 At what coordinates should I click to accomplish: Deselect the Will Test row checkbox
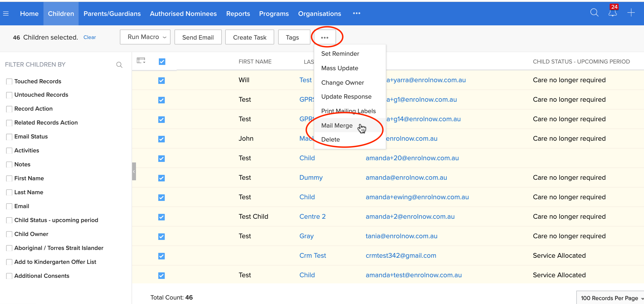(x=161, y=81)
